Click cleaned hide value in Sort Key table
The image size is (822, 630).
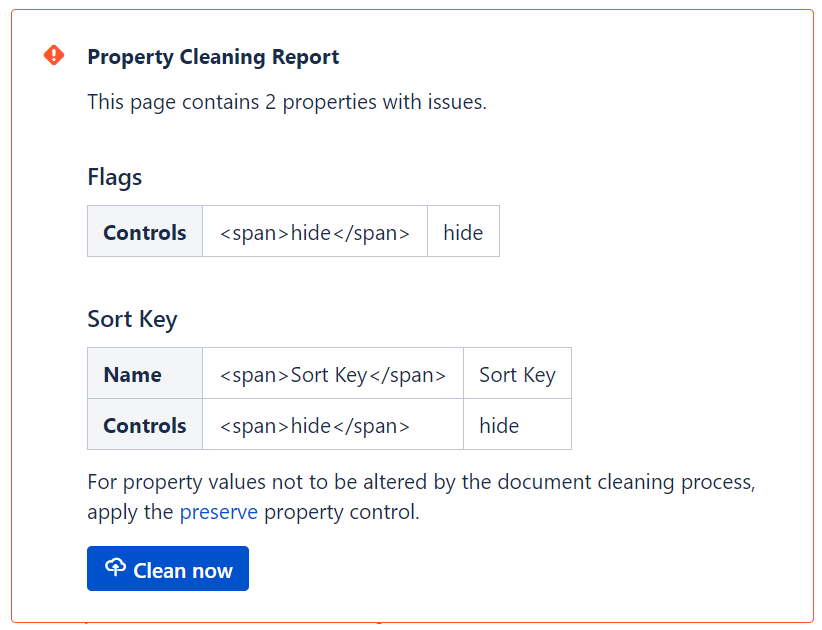pyautogui.click(x=499, y=425)
